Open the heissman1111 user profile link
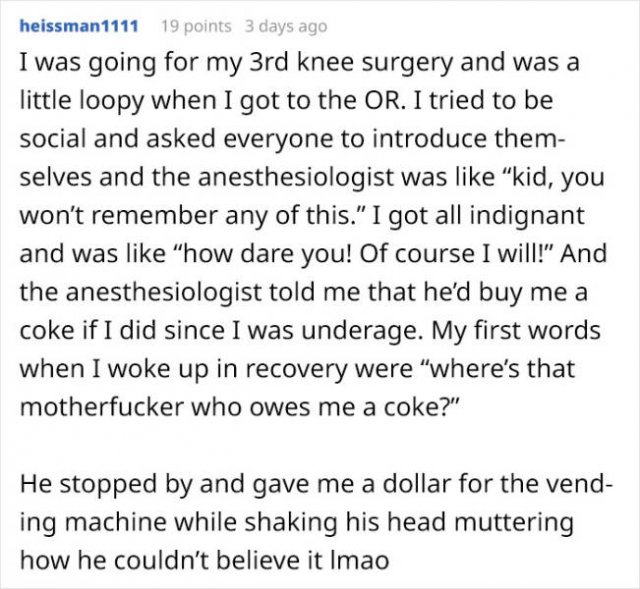Viewport: 640px width, 589px height. click(79, 27)
